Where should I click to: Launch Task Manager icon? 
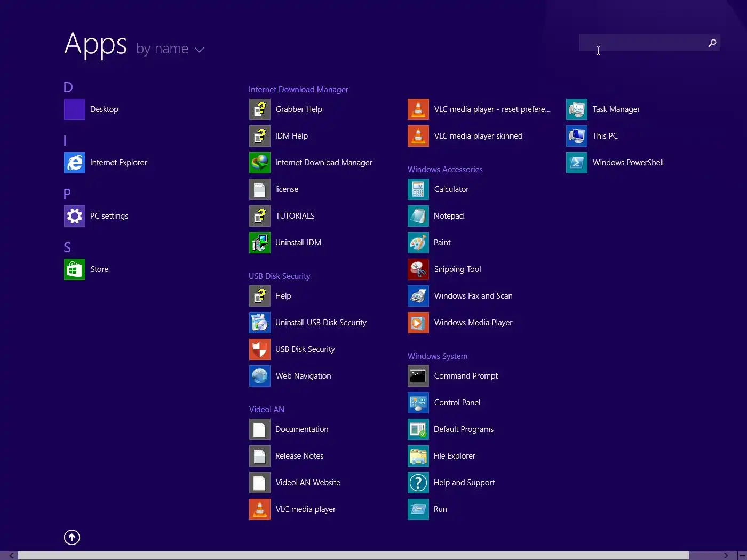[x=577, y=109]
